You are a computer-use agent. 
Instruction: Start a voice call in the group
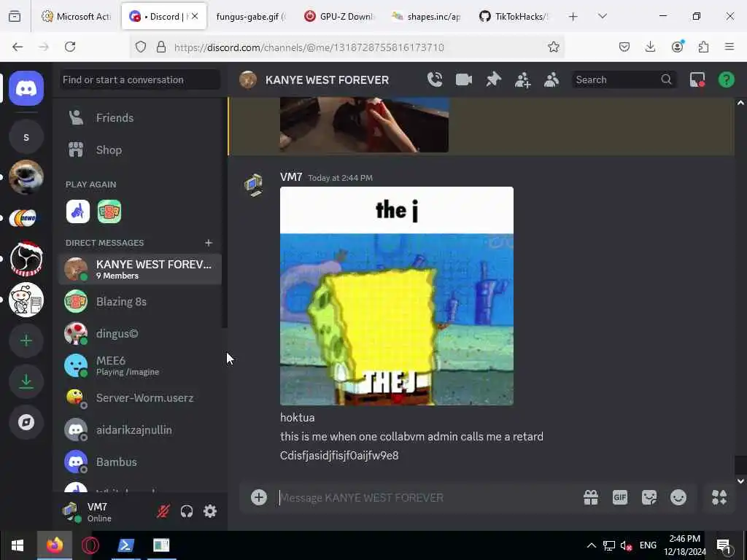[x=435, y=79]
